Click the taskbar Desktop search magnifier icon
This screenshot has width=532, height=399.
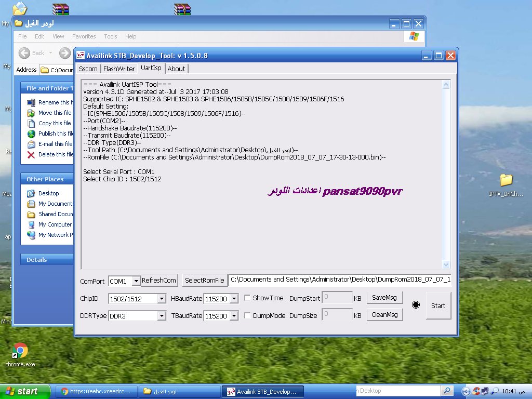point(447,391)
